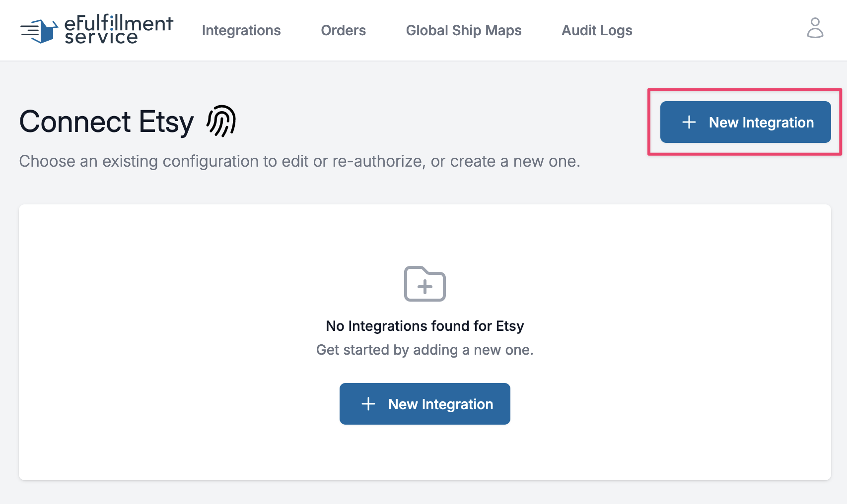Click the 'Choose an existing configuration' description text

pos(299,161)
